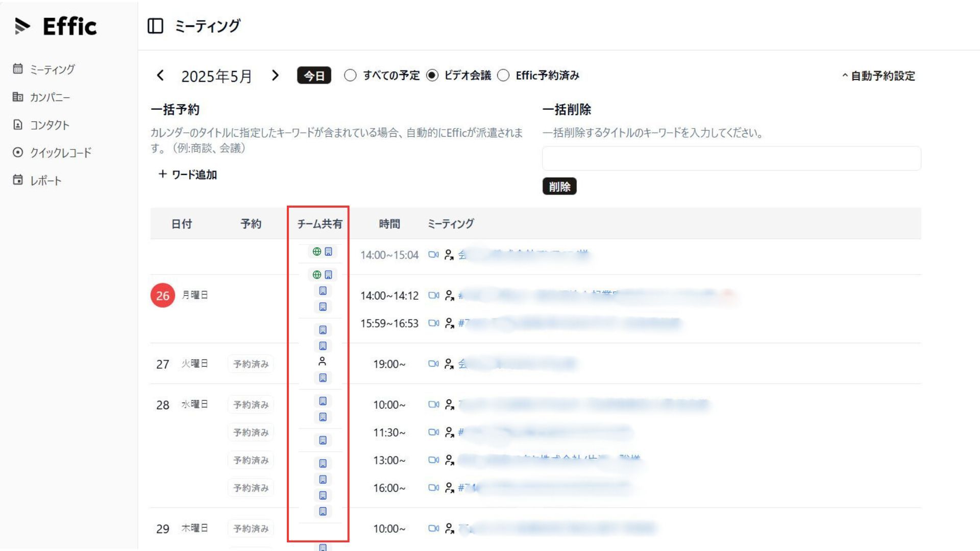Toggle 予約済み badge for 29日 木曜日
980x551 pixels.
(251, 529)
